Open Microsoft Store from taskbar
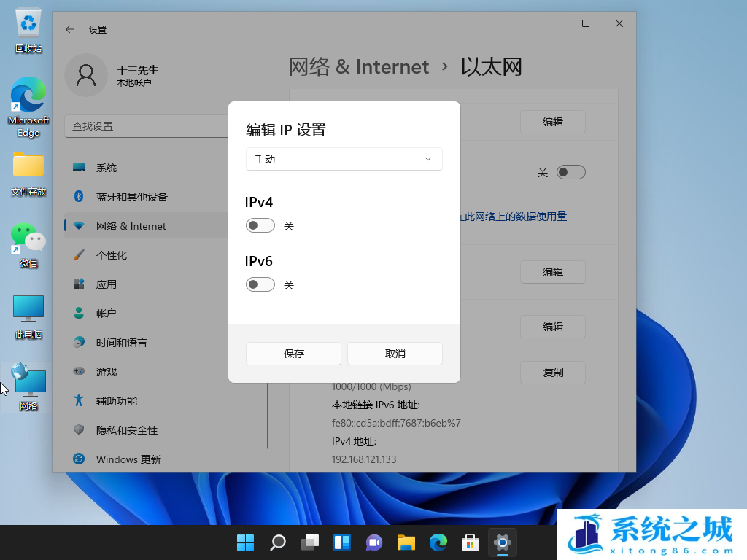 point(470,542)
